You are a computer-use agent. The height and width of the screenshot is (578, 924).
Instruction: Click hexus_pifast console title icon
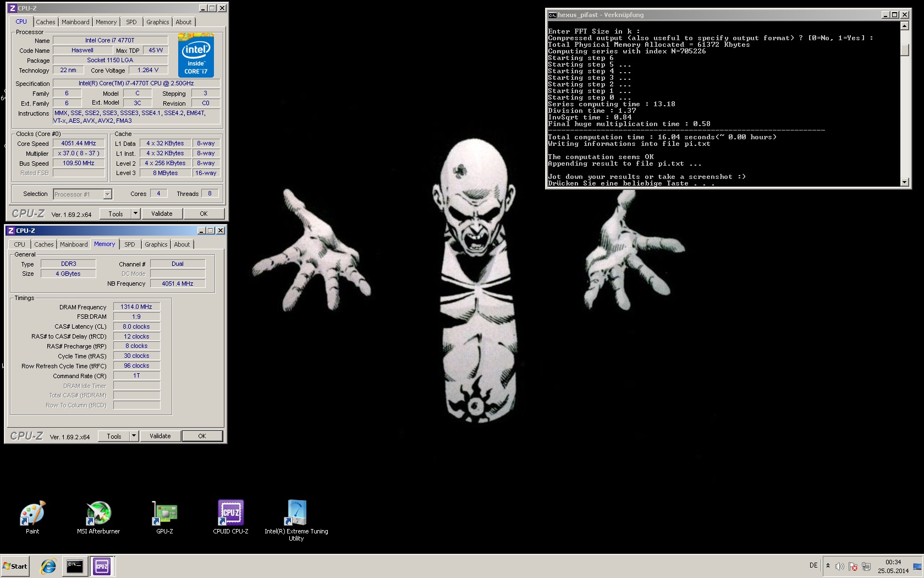click(552, 15)
